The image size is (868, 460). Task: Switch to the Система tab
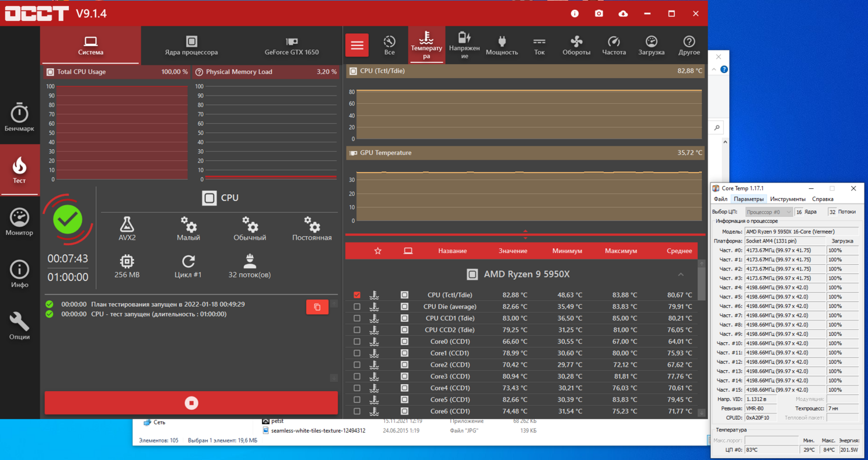[90, 45]
